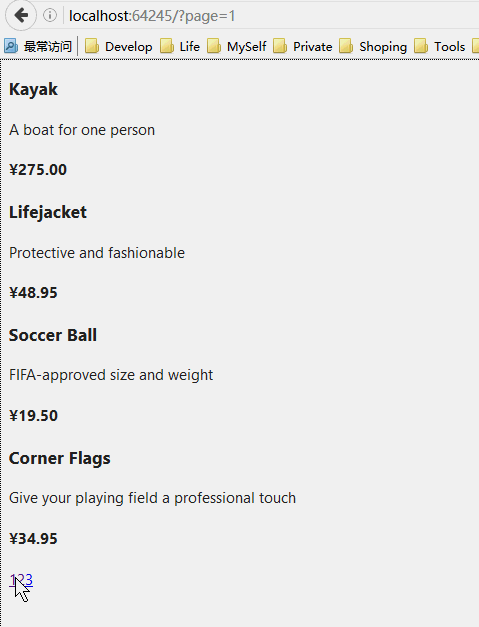Expand the Shoping folder label
The width and height of the screenshot is (479, 627).
pyautogui.click(x=383, y=47)
